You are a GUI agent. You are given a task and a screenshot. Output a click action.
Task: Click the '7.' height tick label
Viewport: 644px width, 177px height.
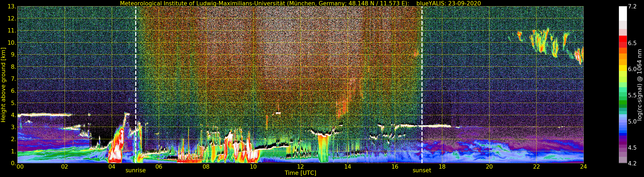tap(13, 79)
